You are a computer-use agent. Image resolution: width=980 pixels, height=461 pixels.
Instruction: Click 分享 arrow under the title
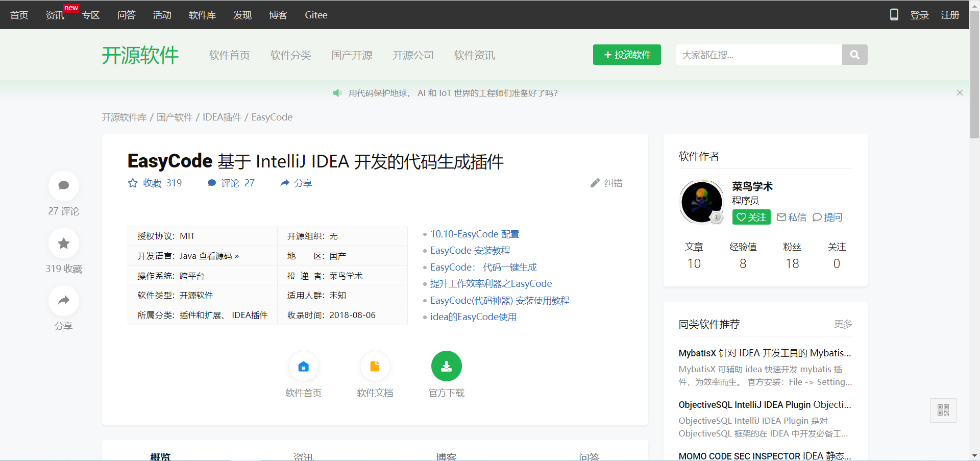pos(296,183)
